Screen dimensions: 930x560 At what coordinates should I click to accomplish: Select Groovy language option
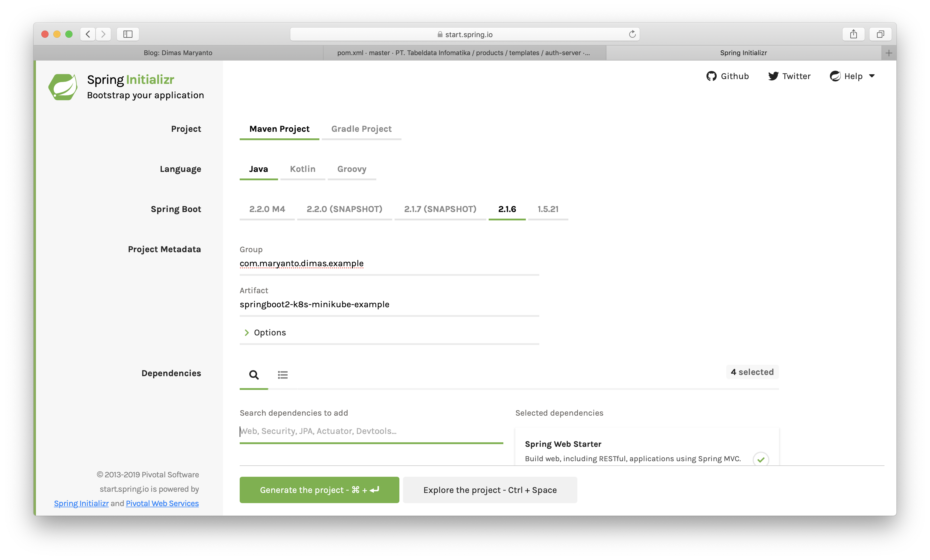point(351,169)
